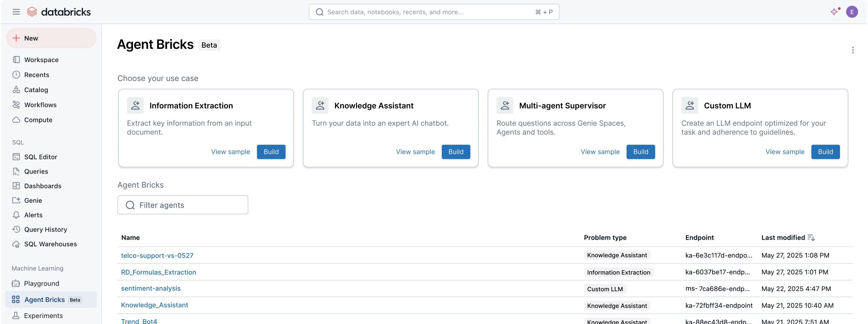Select the SQL Editor icon in sidebar
868x324 pixels.
tap(16, 157)
